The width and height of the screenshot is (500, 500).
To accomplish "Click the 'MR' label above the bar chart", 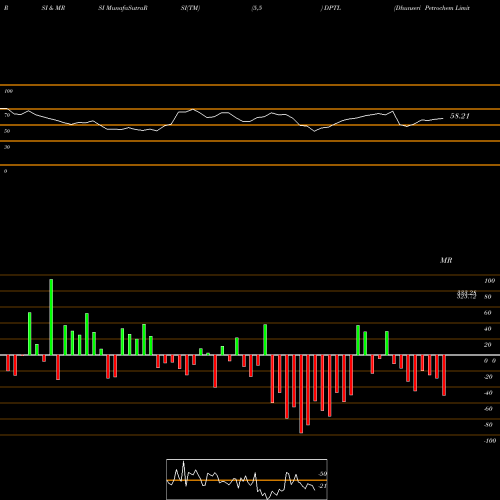I will pos(446,260).
